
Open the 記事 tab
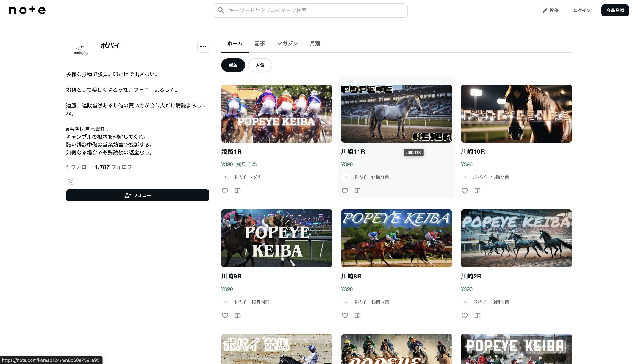(259, 44)
